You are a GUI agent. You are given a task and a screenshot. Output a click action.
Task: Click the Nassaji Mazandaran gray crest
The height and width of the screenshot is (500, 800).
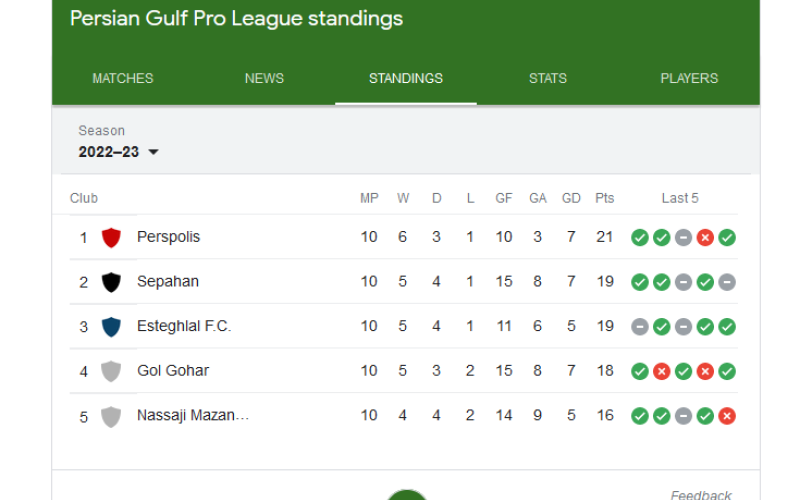coord(111,416)
